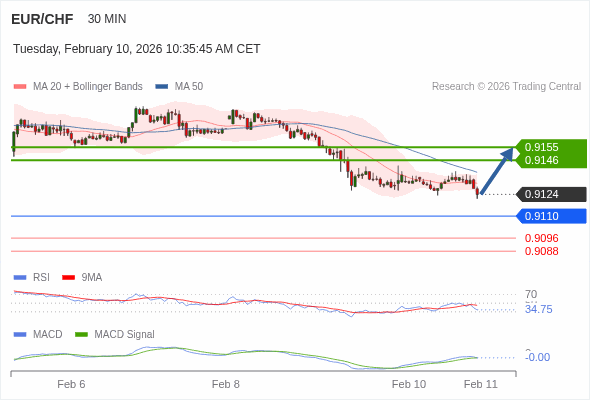This screenshot has width=590, height=400.
Task: Click the 9MA legend label
Action: (92, 277)
